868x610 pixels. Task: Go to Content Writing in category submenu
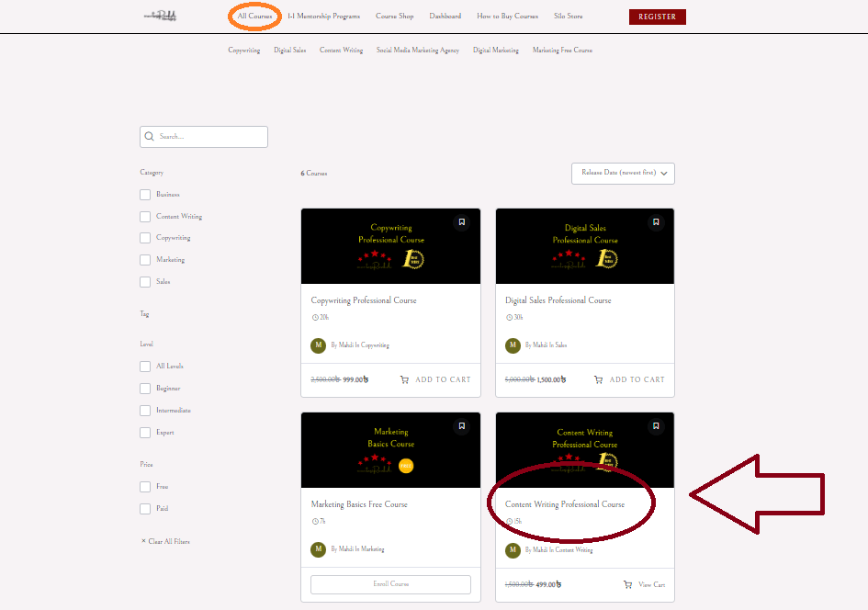[341, 50]
